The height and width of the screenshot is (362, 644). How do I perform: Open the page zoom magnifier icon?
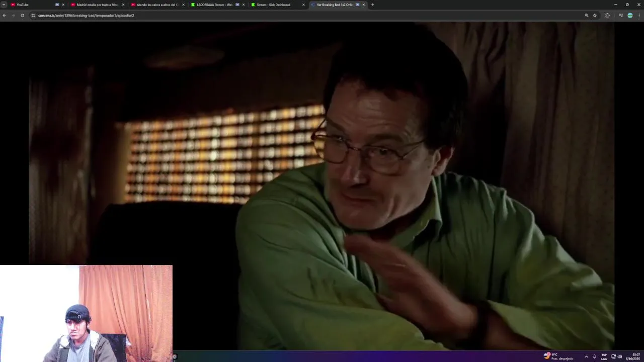[x=586, y=16]
